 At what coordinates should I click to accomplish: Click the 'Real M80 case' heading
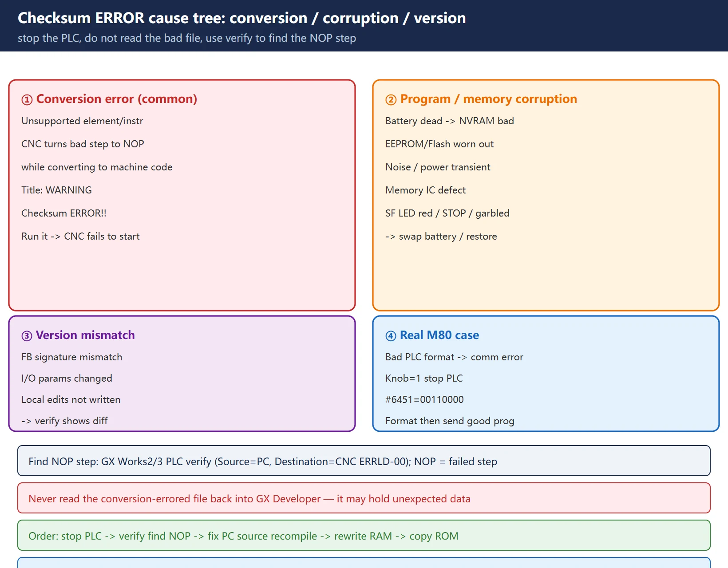pos(432,335)
